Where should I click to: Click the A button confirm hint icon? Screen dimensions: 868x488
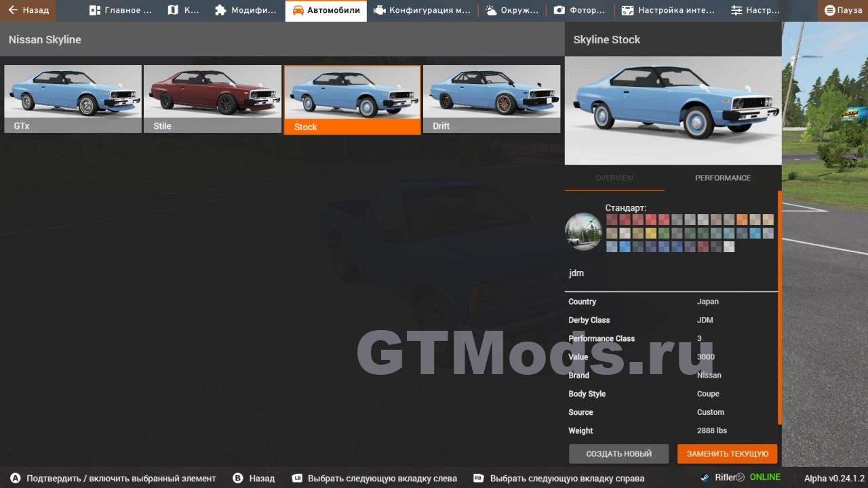point(15,478)
